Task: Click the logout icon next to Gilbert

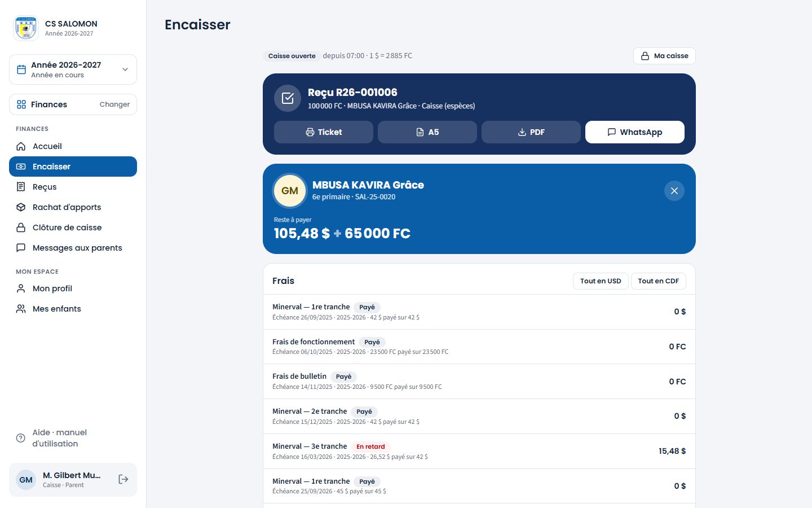Action: tap(123, 479)
